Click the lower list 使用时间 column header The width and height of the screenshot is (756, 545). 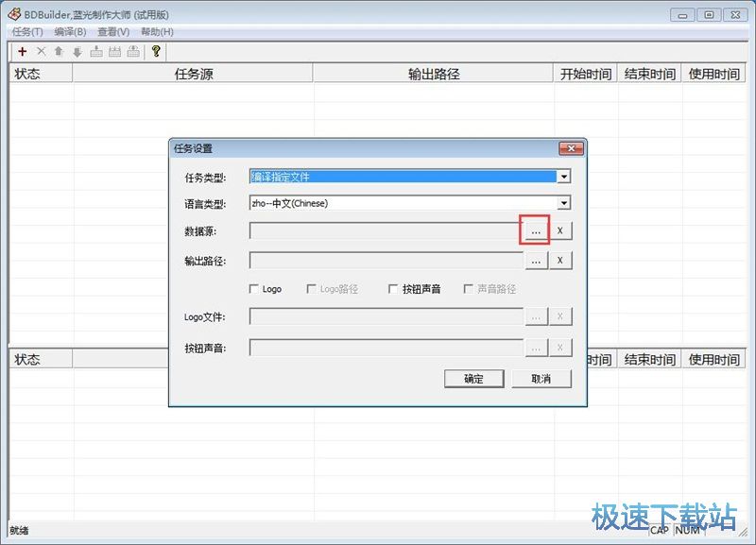coord(713,359)
